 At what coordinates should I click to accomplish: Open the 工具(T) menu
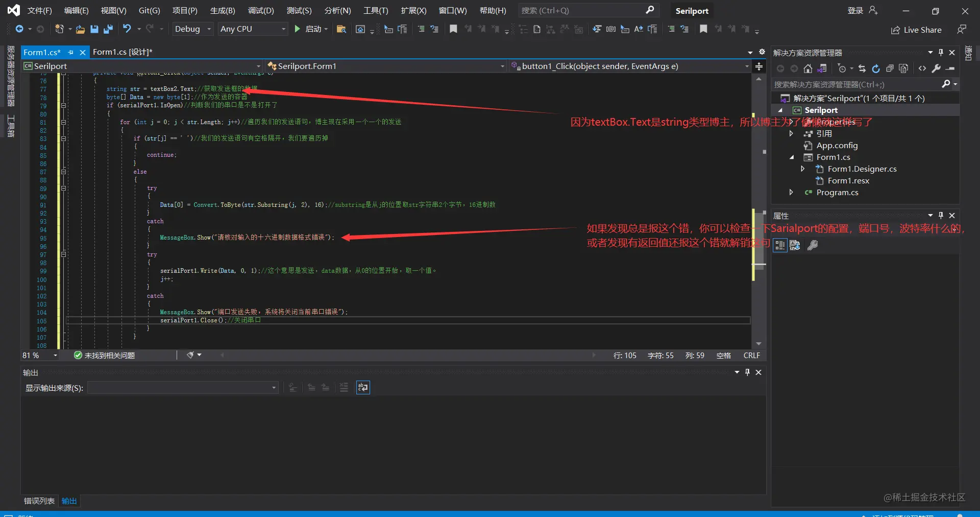coord(376,11)
